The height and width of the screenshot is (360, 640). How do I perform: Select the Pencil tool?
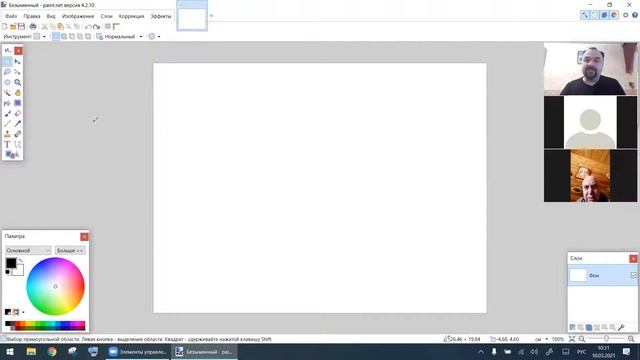click(x=7, y=124)
